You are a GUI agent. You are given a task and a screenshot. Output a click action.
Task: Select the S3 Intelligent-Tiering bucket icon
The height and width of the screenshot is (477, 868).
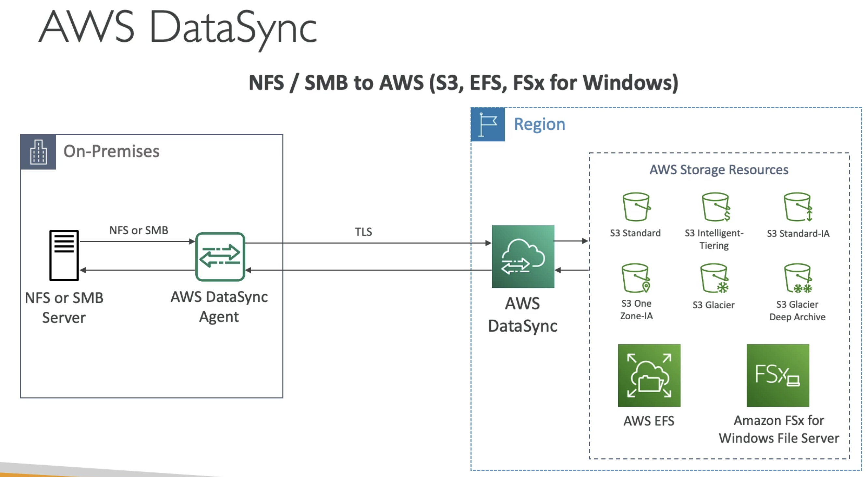pyautogui.click(x=716, y=207)
